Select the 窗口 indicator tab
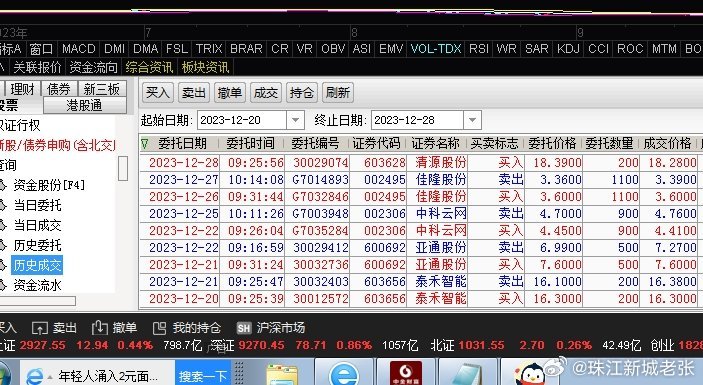 [41, 48]
